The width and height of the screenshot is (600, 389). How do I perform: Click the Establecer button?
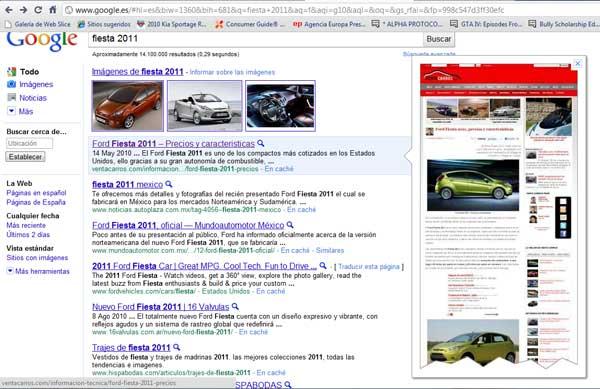25,157
